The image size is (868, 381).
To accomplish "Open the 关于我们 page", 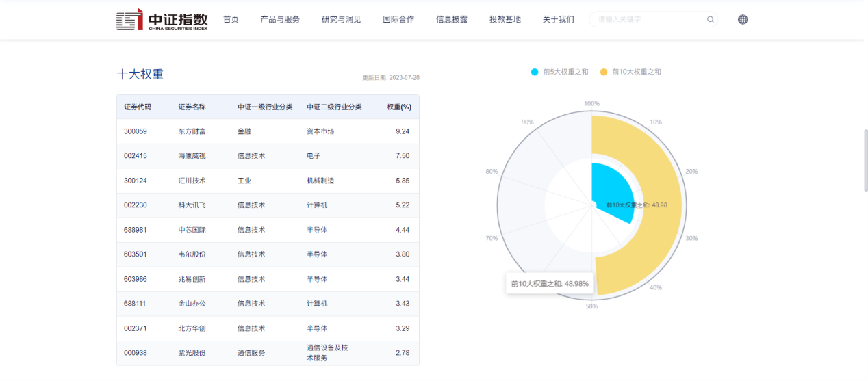I will click(558, 20).
